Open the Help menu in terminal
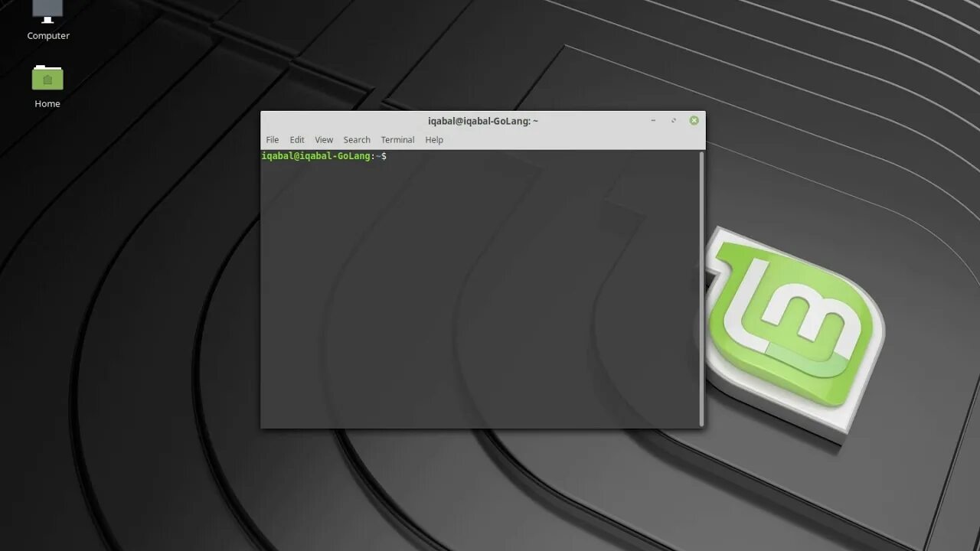The image size is (980, 551). point(434,140)
